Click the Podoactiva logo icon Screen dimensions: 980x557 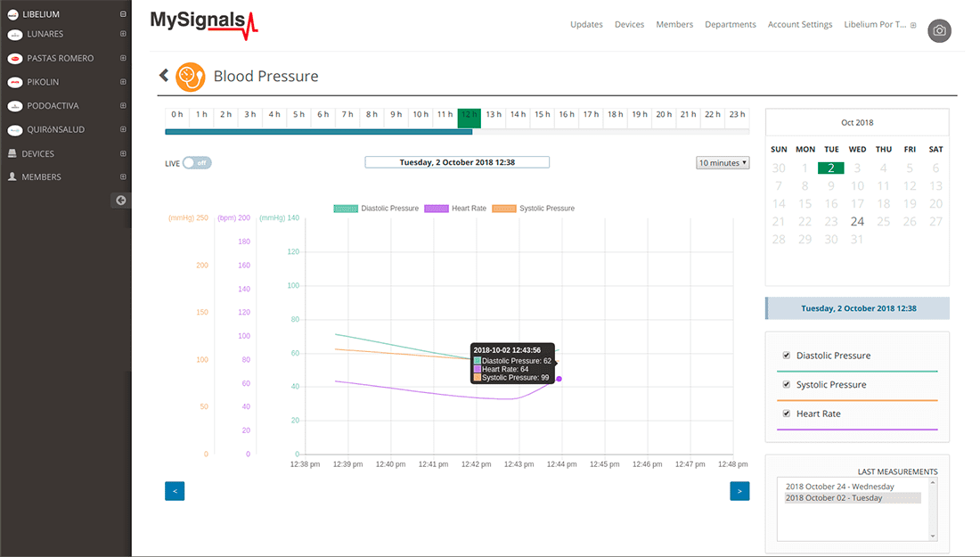click(x=15, y=106)
